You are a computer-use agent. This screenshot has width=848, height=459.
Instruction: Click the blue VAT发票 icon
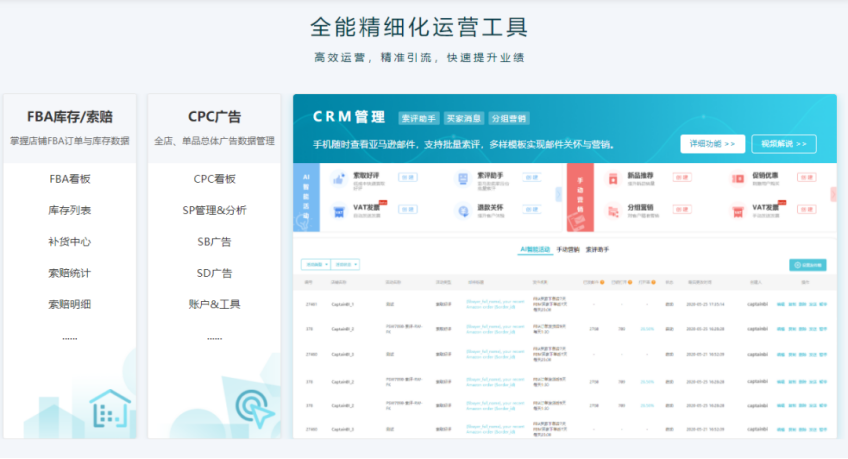(x=339, y=211)
